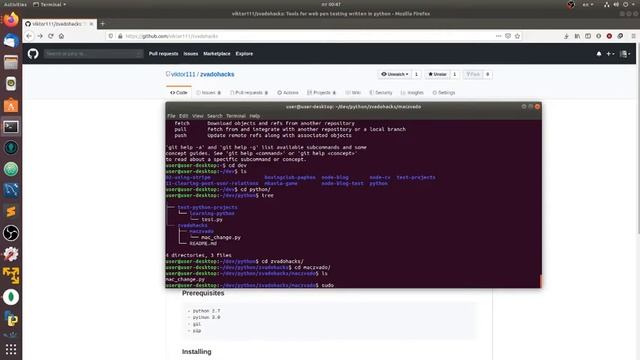Go to GitHub Marketplace
The height and width of the screenshot is (360, 640).
click(217, 53)
